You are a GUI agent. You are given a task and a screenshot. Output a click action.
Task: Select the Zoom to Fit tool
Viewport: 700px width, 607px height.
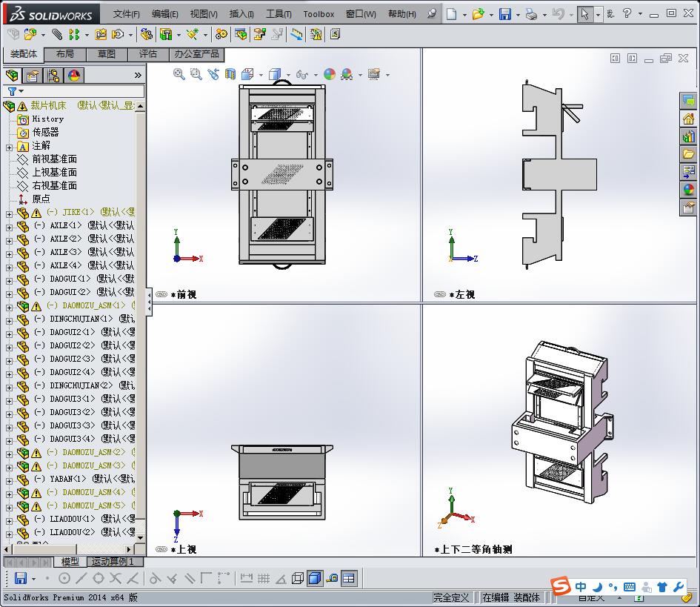coord(178,74)
